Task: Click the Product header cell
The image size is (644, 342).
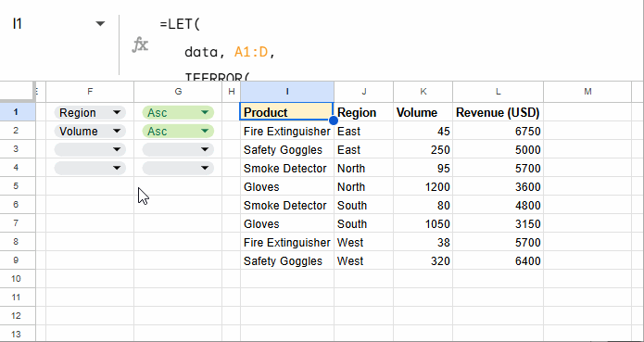Action: (x=286, y=112)
